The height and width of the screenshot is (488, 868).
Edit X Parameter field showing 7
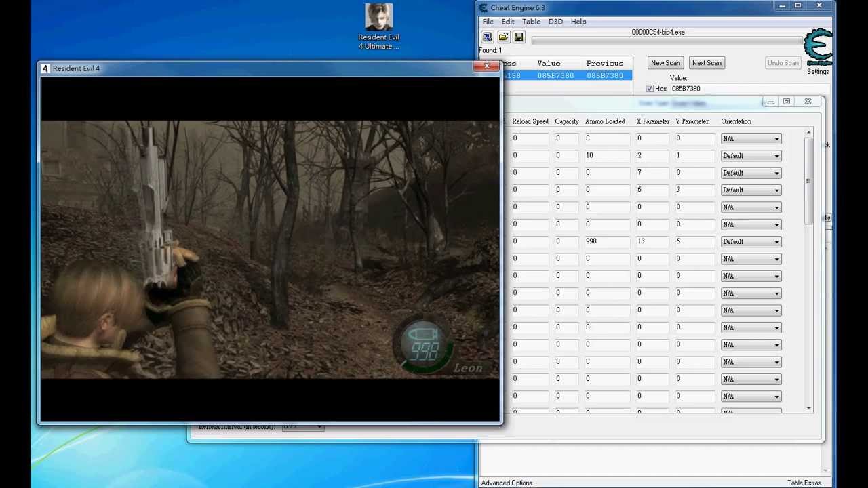(x=653, y=173)
